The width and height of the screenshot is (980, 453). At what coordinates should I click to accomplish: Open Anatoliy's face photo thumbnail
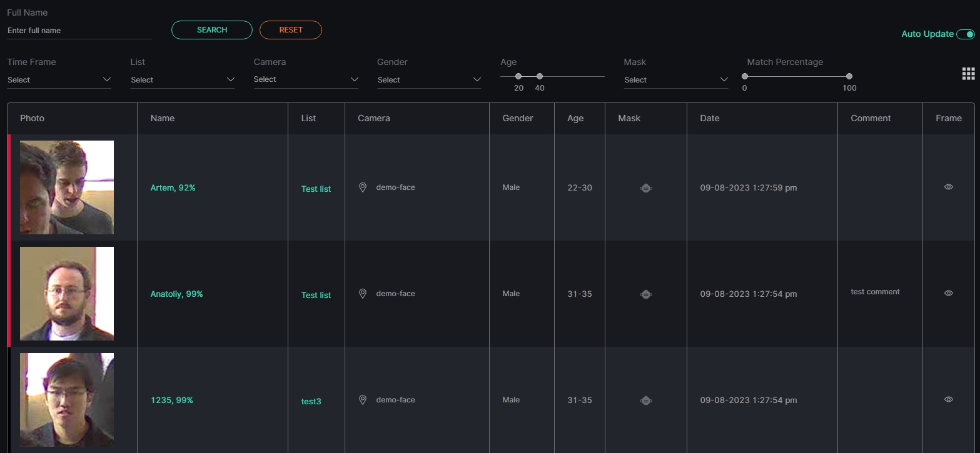click(67, 294)
